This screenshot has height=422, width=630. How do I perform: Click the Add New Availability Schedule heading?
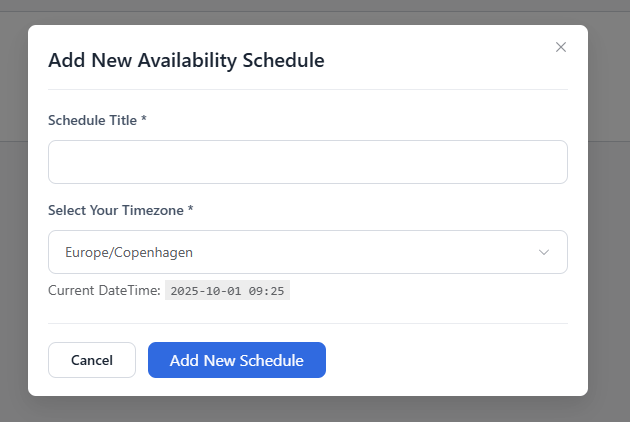coord(186,60)
